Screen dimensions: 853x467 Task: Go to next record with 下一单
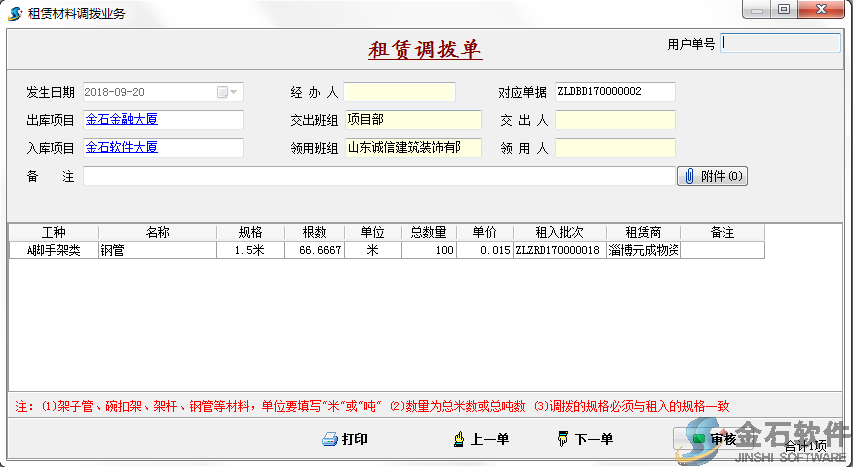pyautogui.click(x=585, y=440)
